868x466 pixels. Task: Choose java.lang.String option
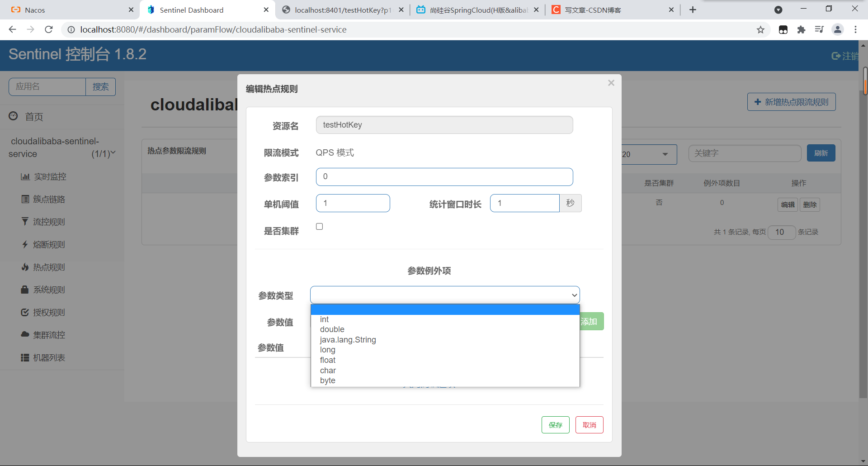click(x=445, y=340)
